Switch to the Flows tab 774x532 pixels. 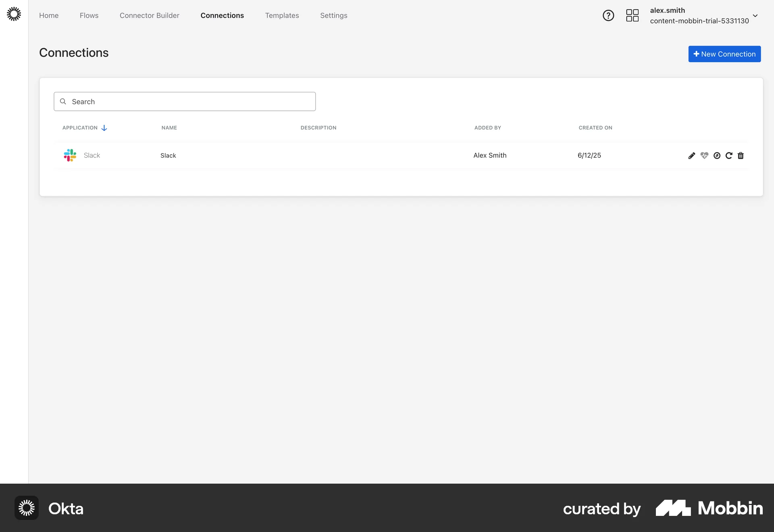[89, 15]
